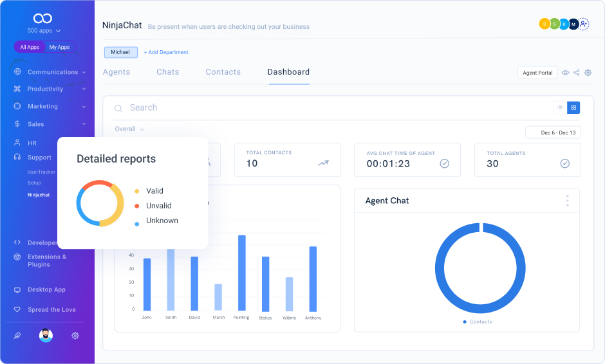Click the user profile avatar in sidebar
Screen dimensions: 605x364
(x=46, y=336)
